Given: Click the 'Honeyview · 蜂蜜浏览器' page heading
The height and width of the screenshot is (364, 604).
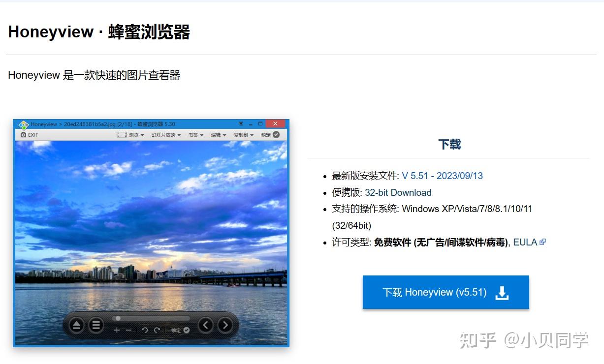Looking at the screenshot, I should coord(99,32).
